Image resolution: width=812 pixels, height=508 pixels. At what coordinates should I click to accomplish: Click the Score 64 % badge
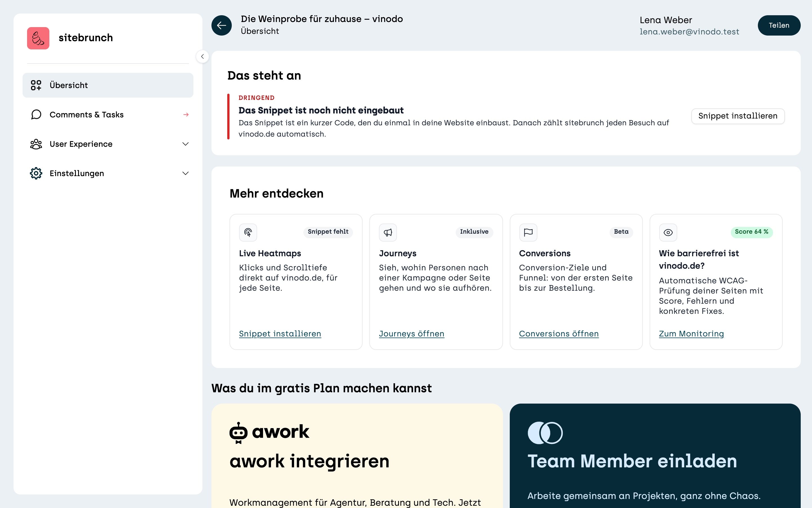click(x=752, y=232)
